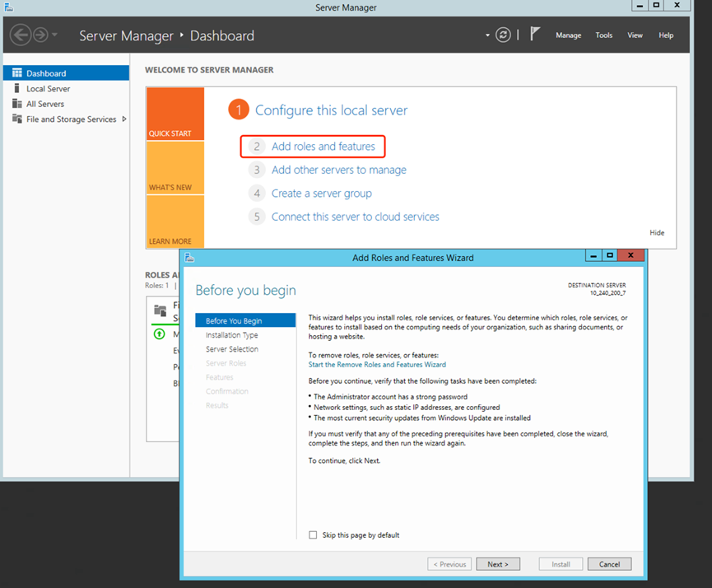The image size is (712, 588).
Task: Select Before You Begin wizard step
Action: [x=245, y=321]
